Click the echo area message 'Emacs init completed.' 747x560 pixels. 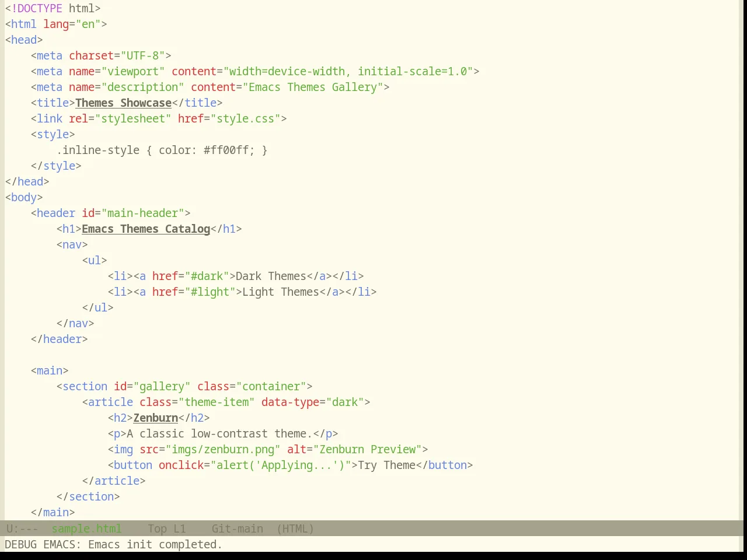[155, 545]
